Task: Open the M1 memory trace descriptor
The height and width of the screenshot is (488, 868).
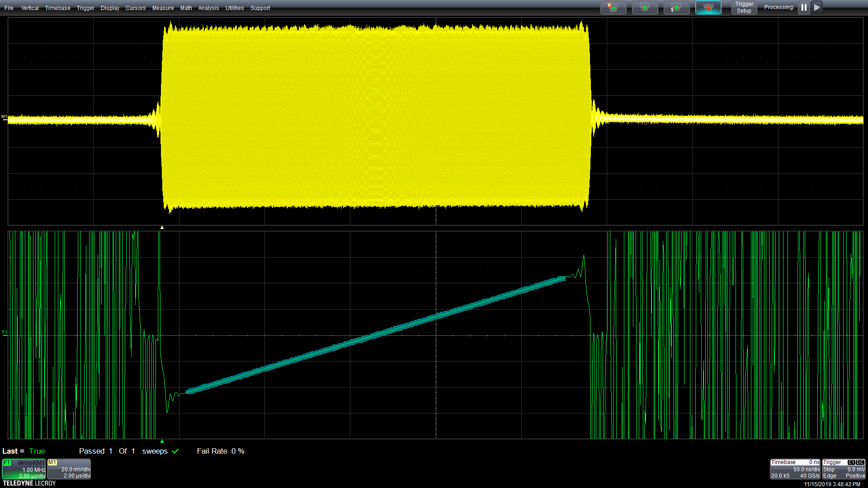Action: (69, 469)
